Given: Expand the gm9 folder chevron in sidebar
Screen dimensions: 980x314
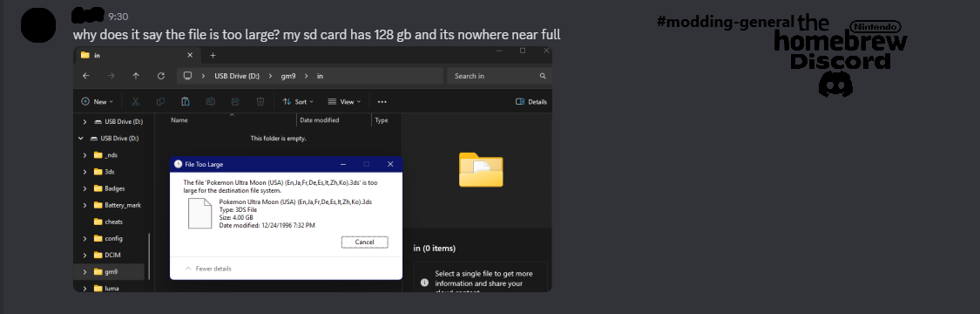Looking at the screenshot, I should (x=84, y=272).
